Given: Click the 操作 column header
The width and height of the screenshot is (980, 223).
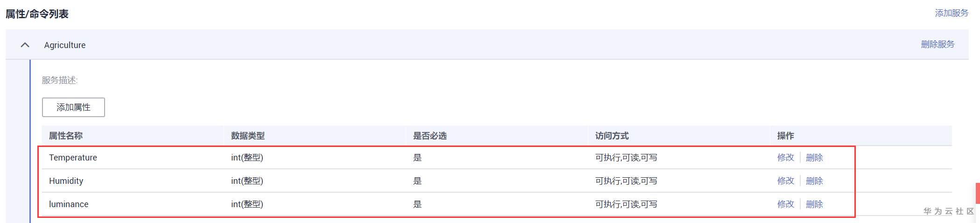Looking at the screenshot, I should (x=785, y=136).
